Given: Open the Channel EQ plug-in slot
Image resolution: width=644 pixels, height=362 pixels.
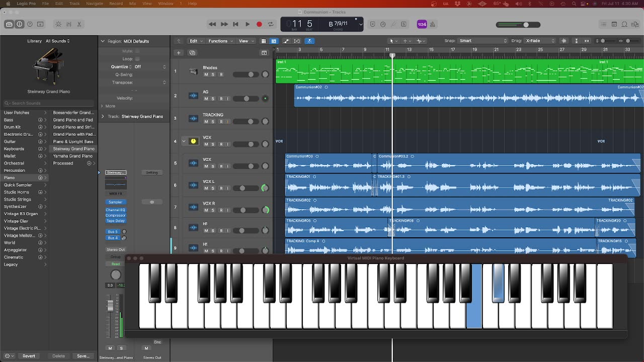Looking at the screenshot, I should (115, 210).
